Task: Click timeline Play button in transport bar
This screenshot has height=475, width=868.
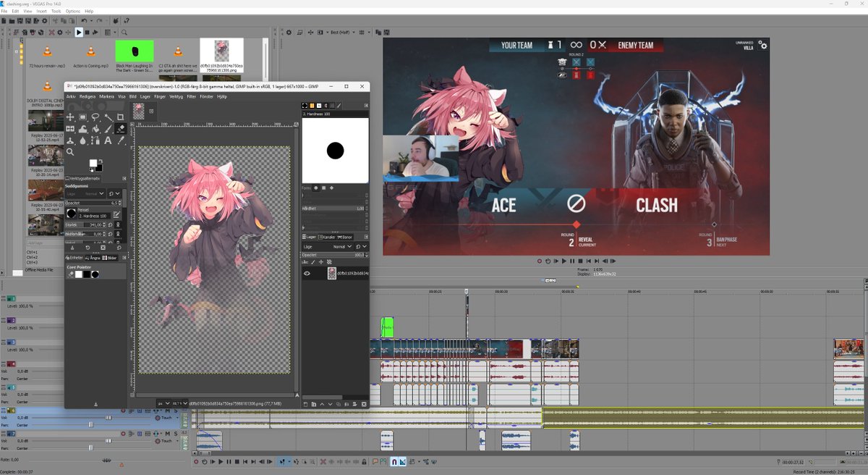Action: (221, 461)
